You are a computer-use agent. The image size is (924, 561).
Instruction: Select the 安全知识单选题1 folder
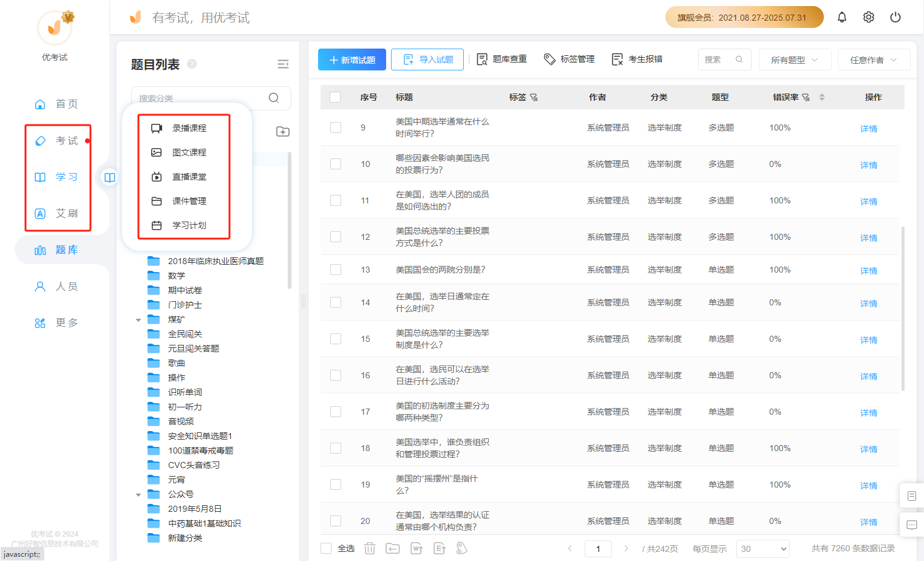tap(200, 436)
